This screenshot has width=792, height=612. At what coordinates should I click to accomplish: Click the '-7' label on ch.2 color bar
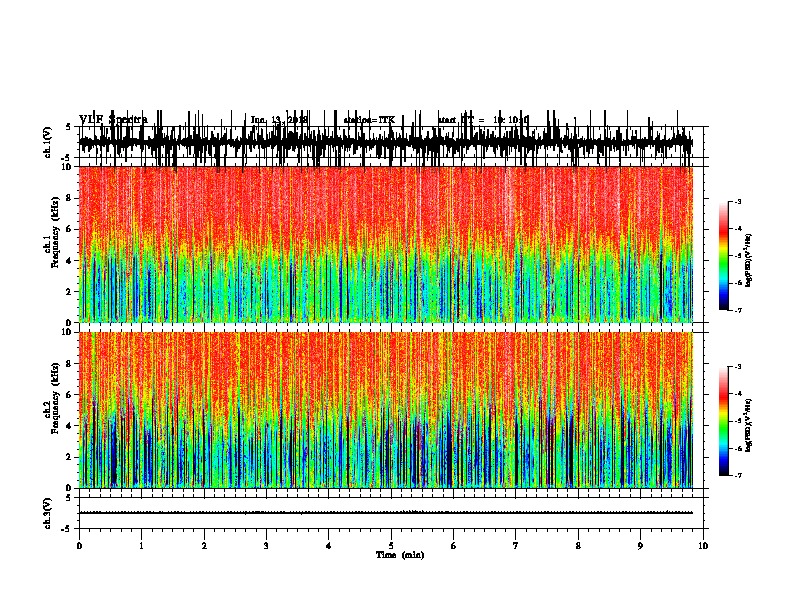point(737,475)
